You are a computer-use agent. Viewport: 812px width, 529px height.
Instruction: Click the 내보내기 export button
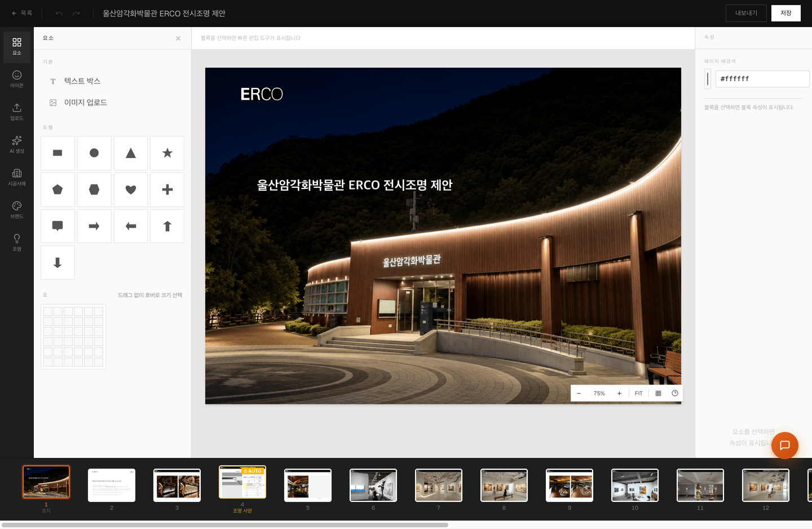point(746,13)
